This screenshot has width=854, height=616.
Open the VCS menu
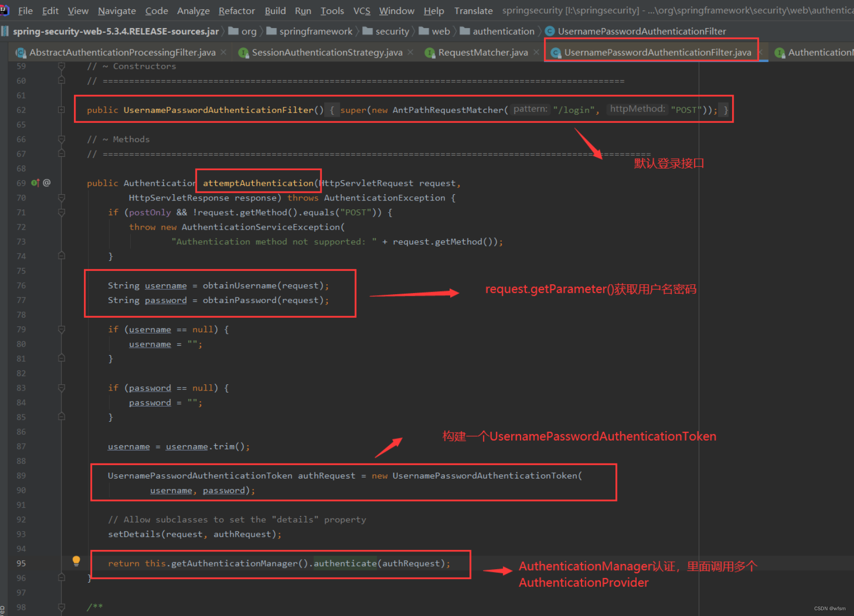[362, 10]
